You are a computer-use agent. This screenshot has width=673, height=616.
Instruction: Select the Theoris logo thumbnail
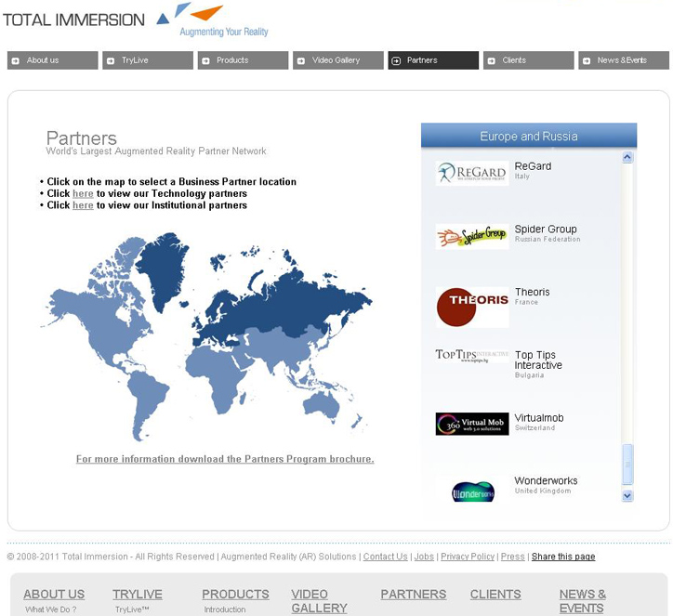[472, 307]
